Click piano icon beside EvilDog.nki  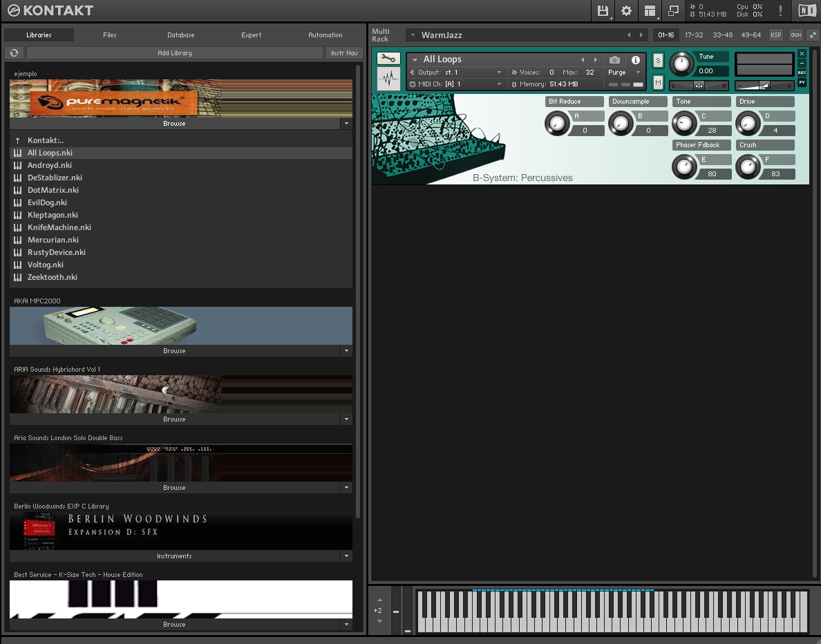[17, 202]
